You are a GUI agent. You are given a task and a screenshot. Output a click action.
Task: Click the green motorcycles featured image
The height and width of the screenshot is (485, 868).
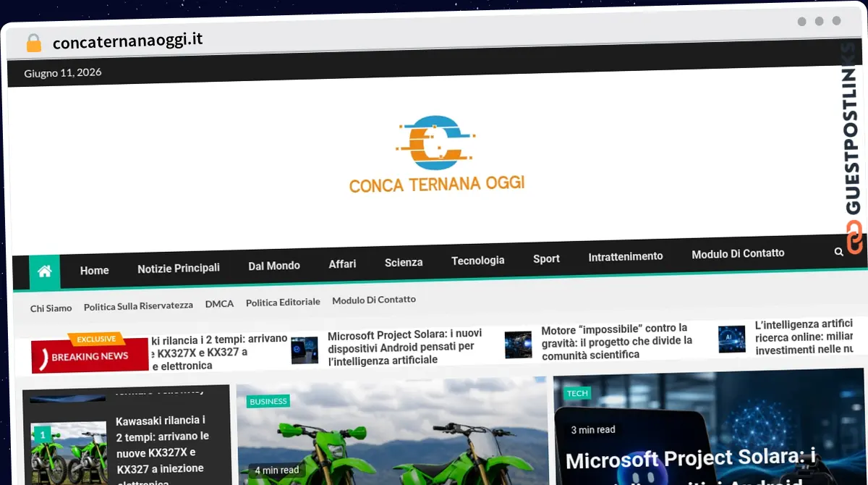[x=392, y=432]
